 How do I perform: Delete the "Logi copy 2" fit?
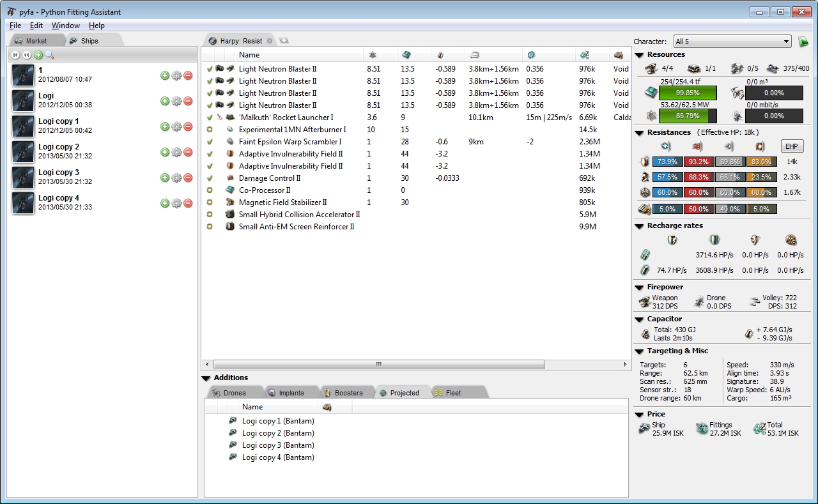click(x=188, y=152)
